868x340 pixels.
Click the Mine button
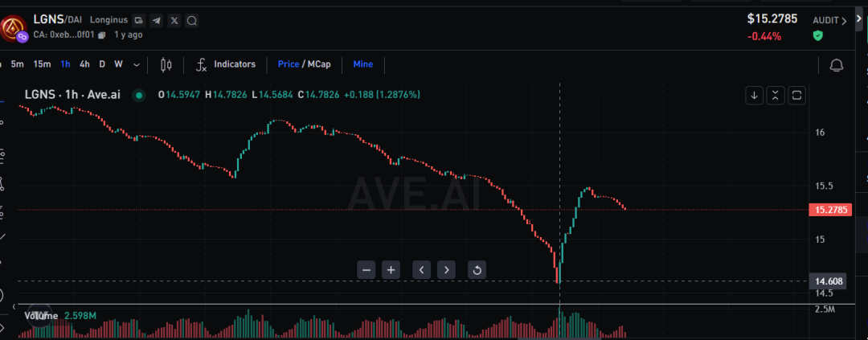[x=363, y=64]
